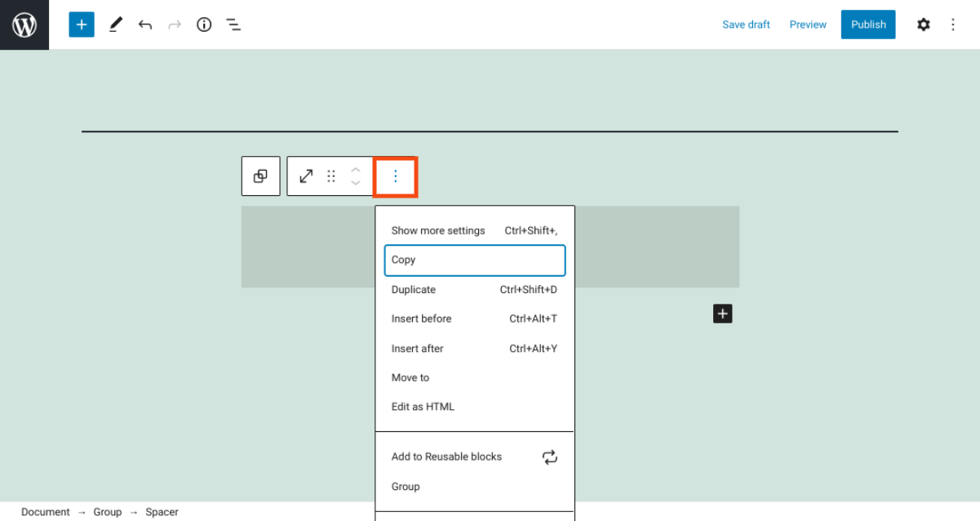980x521 pixels.
Task: Click the Group block type icon
Action: click(x=260, y=176)
